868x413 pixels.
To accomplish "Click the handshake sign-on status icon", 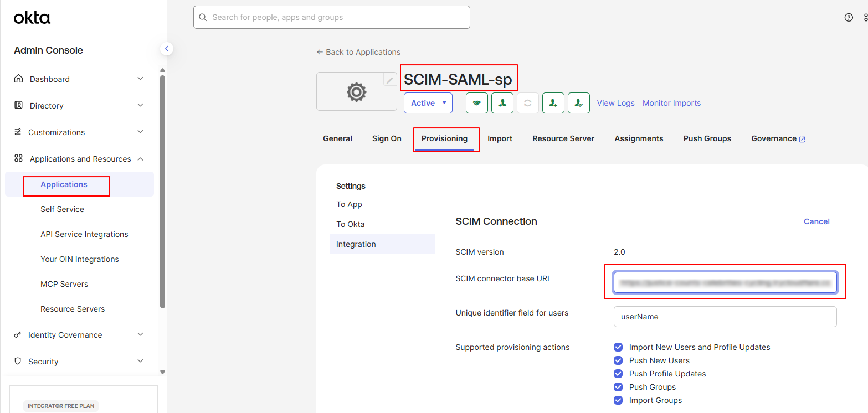I will click(477, 103).
